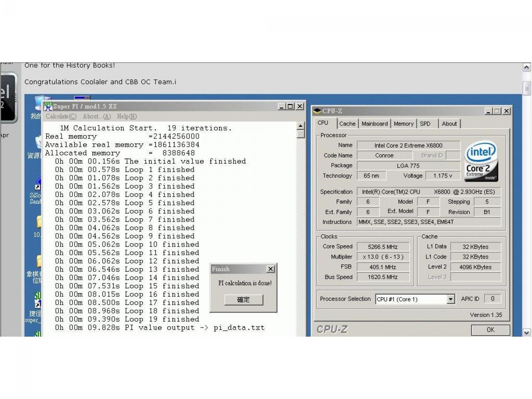Click the Package value LGA 775

[409, 165]
